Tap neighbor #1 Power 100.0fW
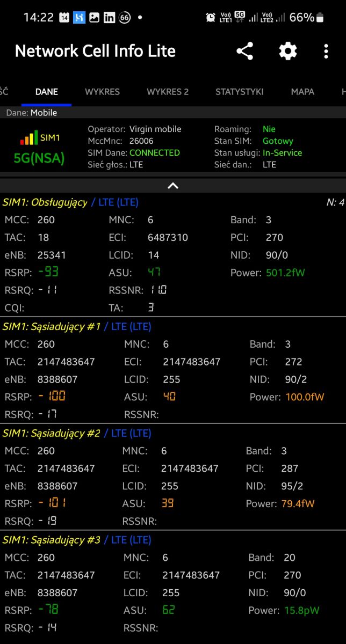The width and height of the screenshot is (346, 644). (305, 397)
